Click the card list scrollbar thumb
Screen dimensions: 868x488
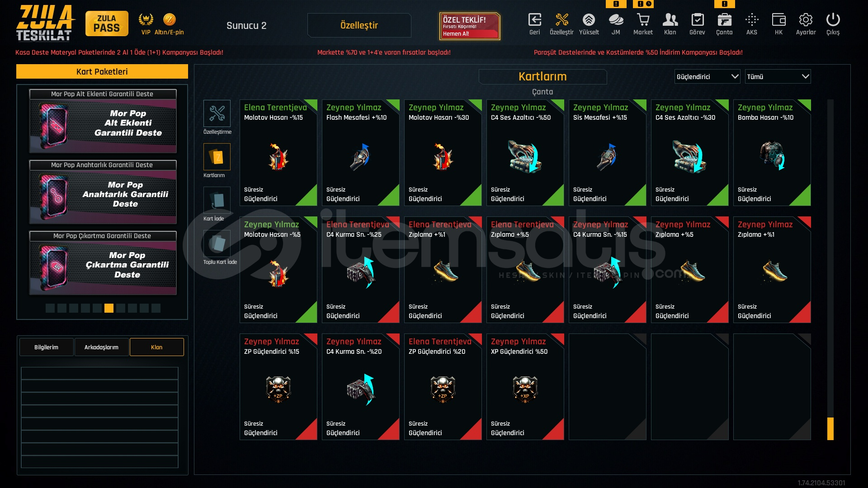point(830,428)
